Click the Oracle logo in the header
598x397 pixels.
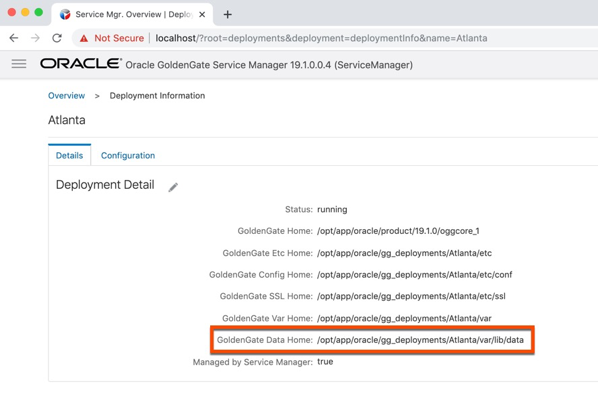click(81, 63)
